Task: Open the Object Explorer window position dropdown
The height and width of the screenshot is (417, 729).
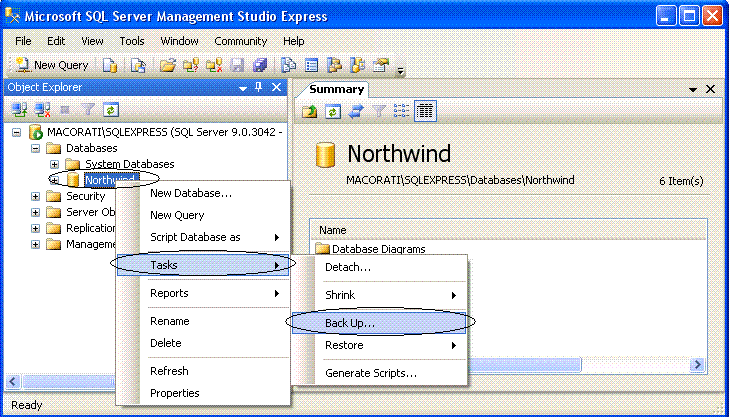Action: click(x=243, y=88)
